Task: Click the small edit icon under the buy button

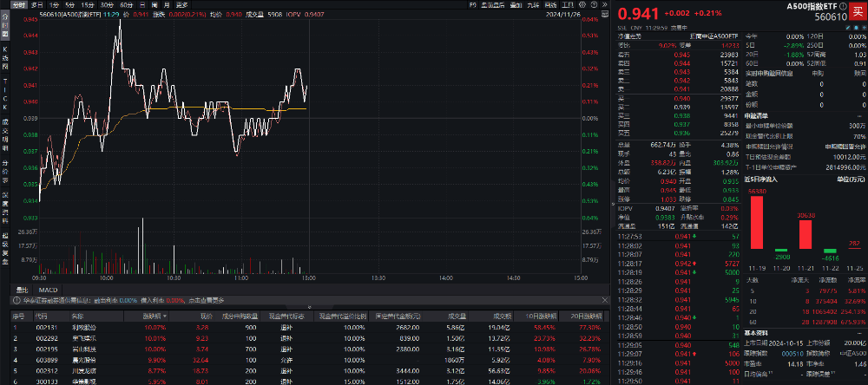Action: pyautogui.click(x=858, y=26)
